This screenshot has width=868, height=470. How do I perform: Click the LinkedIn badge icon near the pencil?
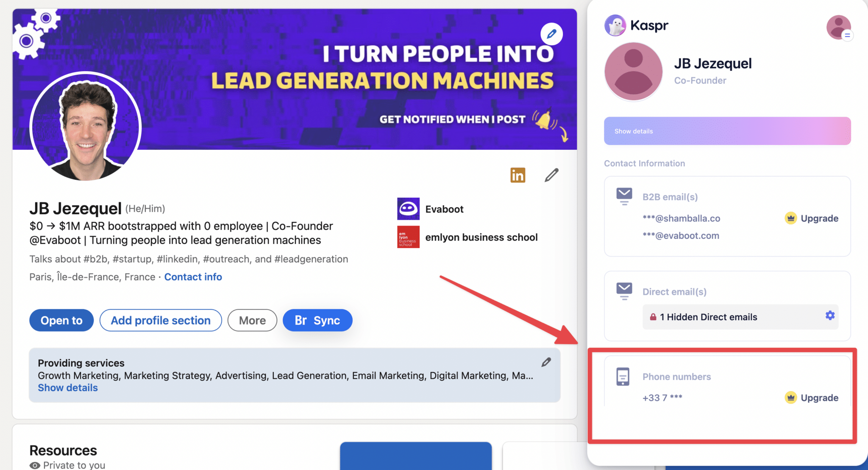click(517, 175)
